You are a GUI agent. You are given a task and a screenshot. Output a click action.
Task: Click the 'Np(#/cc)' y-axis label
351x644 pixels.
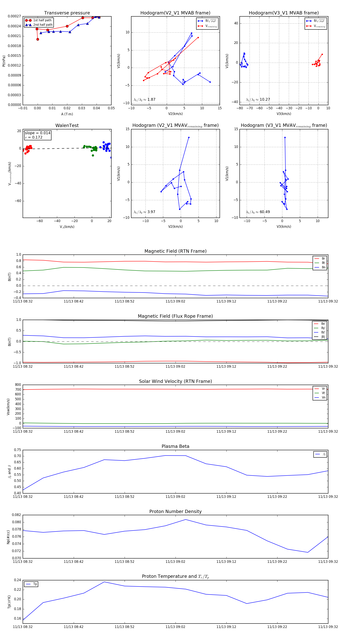coord(8,537)
